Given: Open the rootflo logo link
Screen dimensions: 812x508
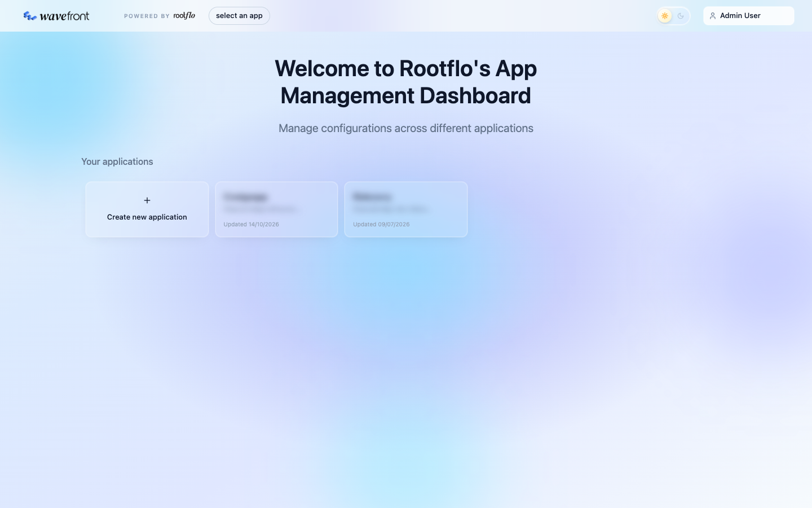Looking at the screenshot, I should click(x=184, y=16).
